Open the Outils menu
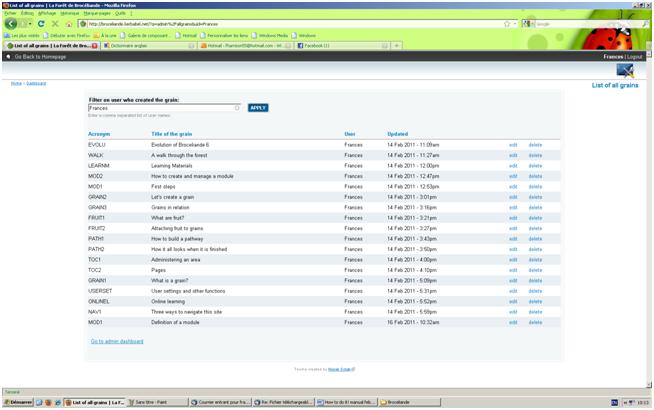The width and height of the screenshot is (654, 410). 120,13
